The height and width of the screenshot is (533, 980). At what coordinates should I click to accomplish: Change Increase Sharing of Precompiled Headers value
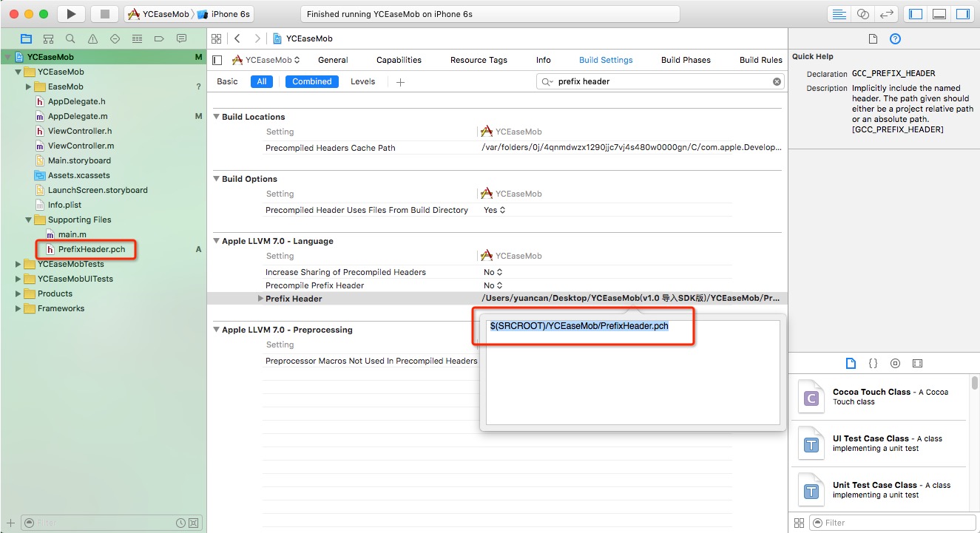(493, 272)
